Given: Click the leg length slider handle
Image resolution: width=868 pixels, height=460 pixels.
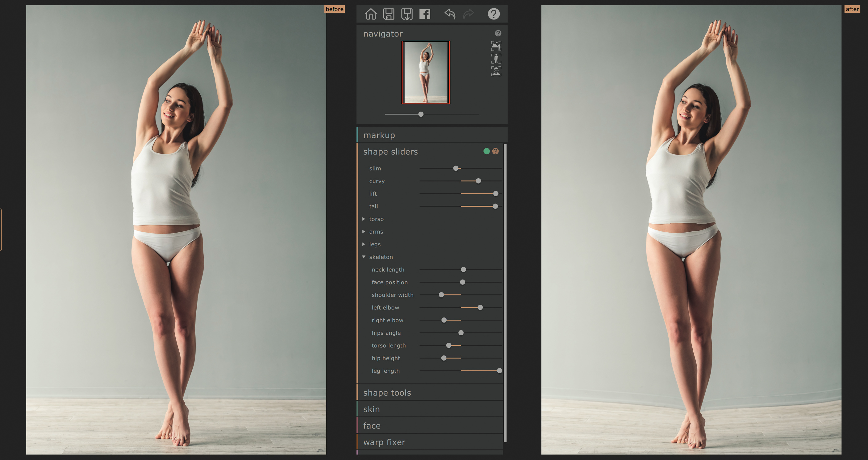Looking at the screenshot, I should tap(499, 371).
